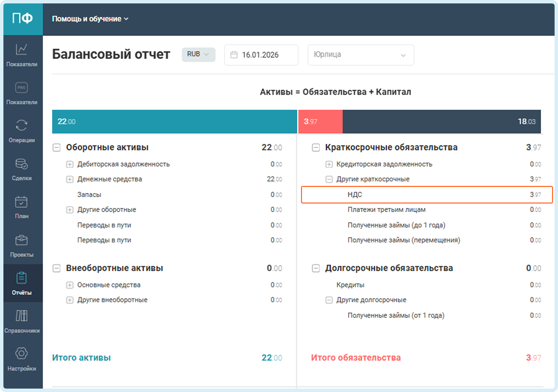The height and width of the screenshot is (392, 558).
Task: Select the Отчёты sidebar item
Action: point(21,283)
